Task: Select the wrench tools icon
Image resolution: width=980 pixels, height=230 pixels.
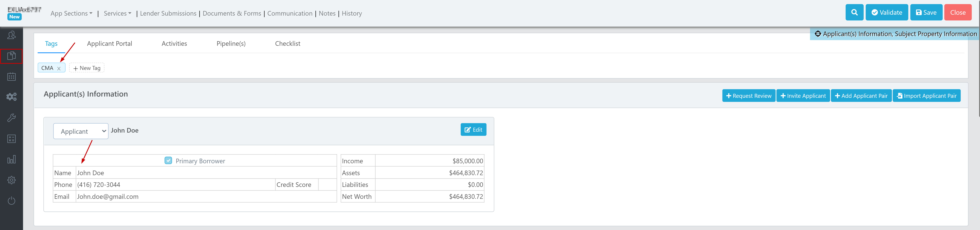Action: coord(11,118)
